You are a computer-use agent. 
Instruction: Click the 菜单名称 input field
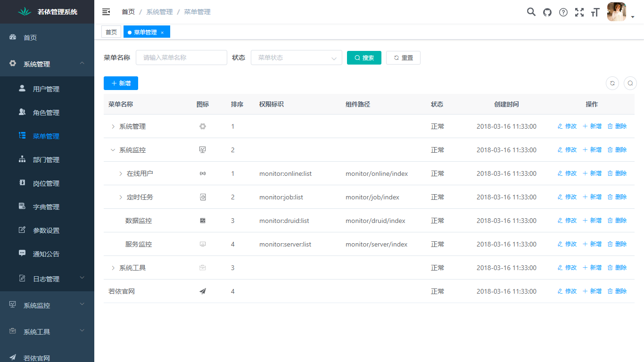181,57
